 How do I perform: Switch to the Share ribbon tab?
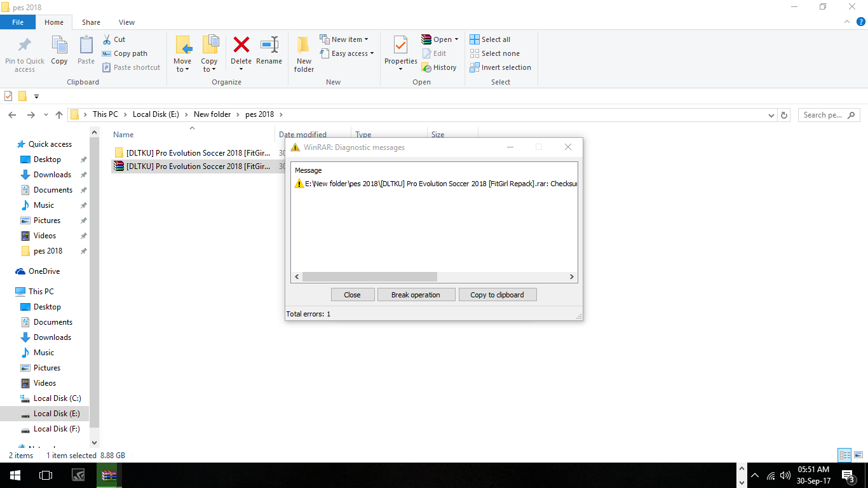coord(91,22)
